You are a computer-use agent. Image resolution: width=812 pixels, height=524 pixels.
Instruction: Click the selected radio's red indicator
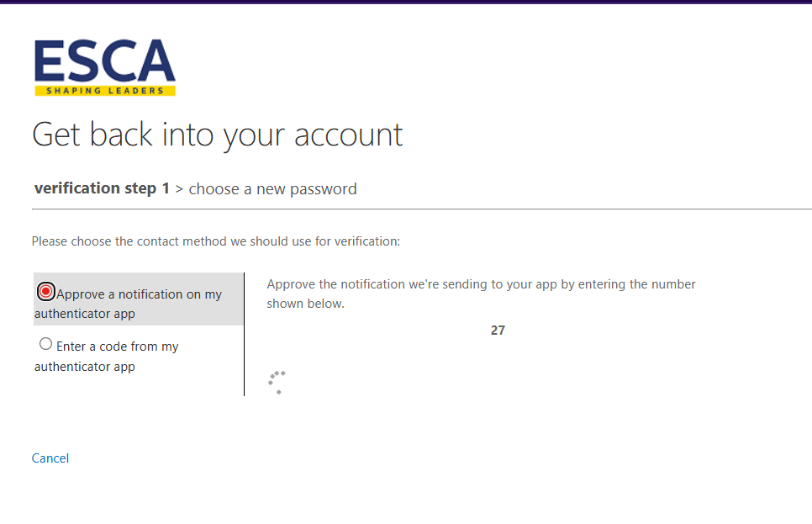coord(45,290)
